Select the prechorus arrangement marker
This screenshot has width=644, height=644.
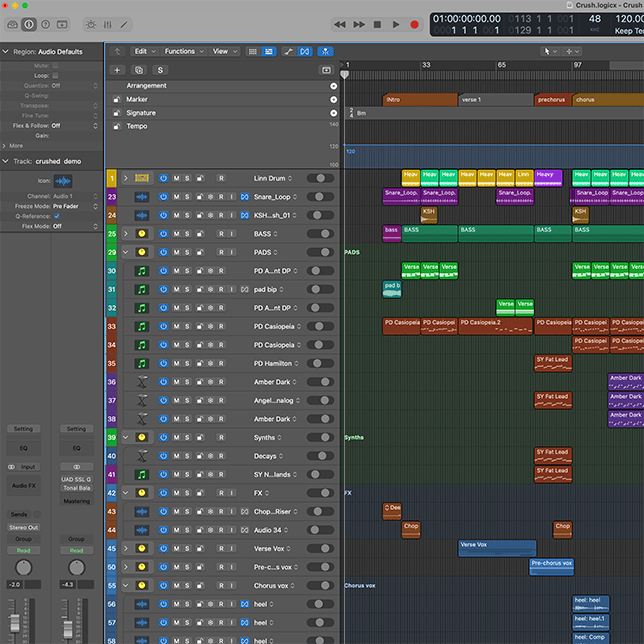click(553, 99)
